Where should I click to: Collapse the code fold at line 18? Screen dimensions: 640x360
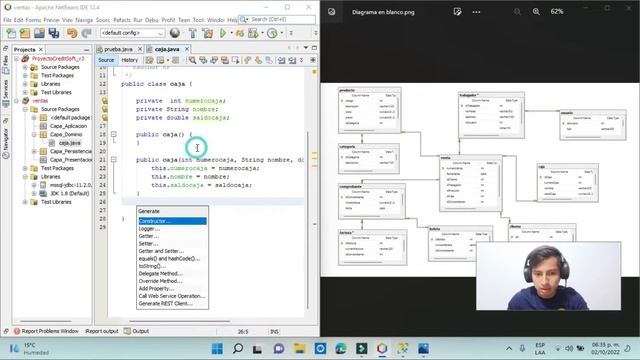click(114, 134)
